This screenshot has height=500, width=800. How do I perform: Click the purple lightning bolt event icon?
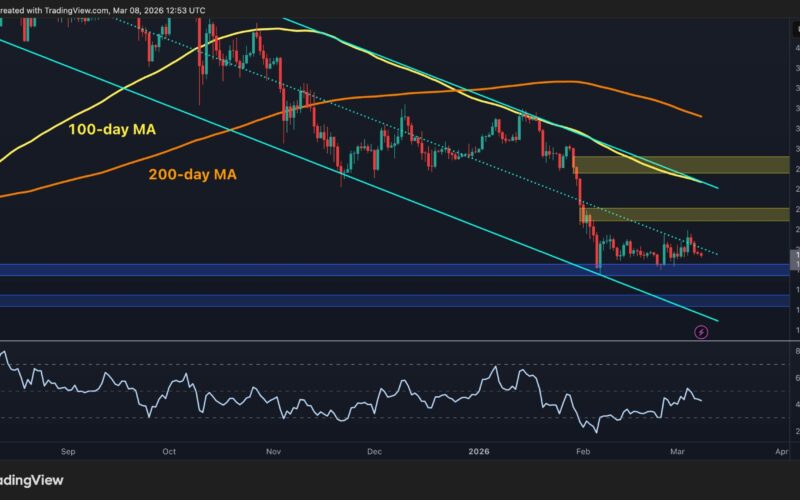coord(700,331)
